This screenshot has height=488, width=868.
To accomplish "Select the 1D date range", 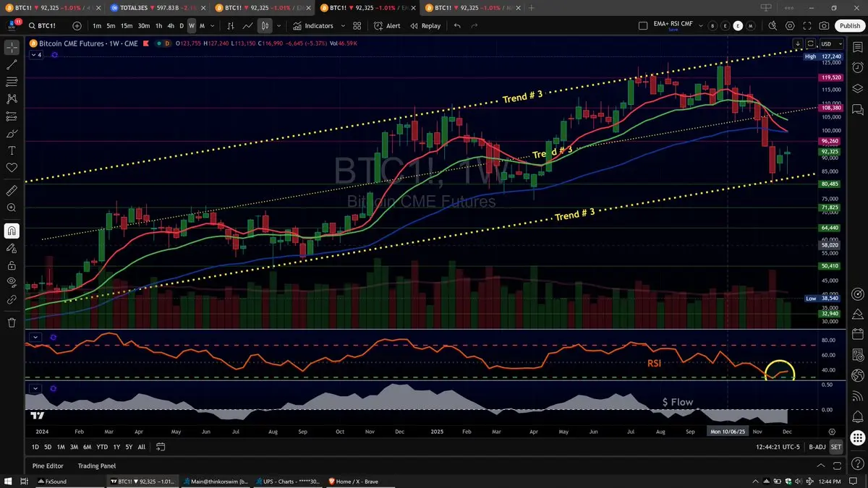I will (x=35, y=447).
